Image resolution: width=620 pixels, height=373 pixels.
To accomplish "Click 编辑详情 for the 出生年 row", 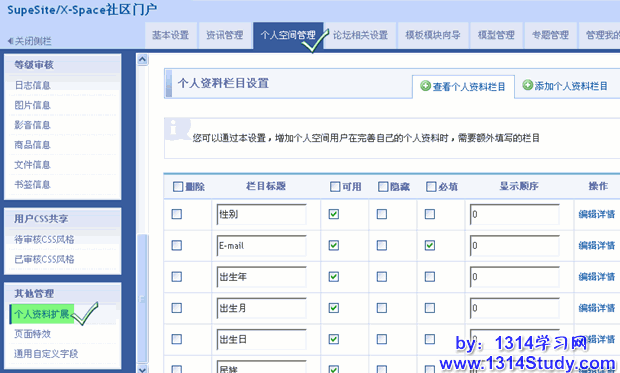I will point(597,277).
